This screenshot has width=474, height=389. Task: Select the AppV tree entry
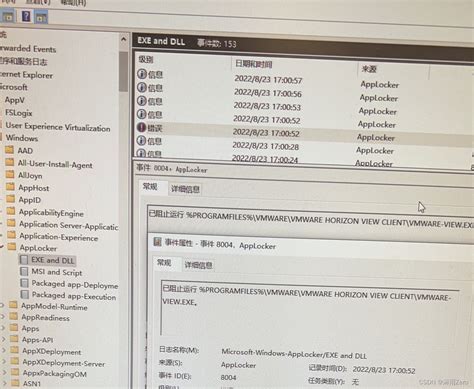tap(14, 100)
